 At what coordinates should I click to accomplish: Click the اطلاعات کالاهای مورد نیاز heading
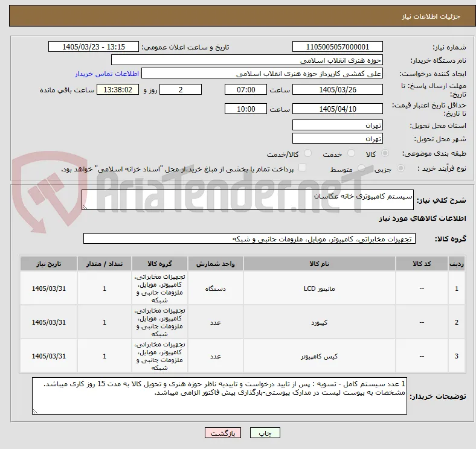pos(422,218)
